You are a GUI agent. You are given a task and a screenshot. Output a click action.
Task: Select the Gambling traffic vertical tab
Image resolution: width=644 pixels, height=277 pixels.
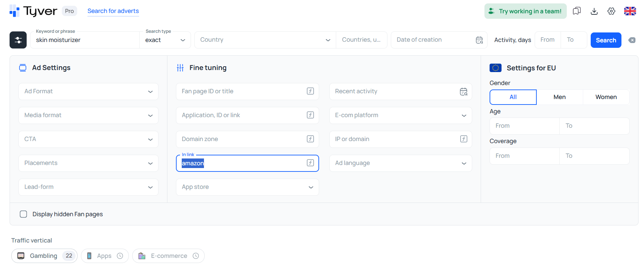pos(44,256)
